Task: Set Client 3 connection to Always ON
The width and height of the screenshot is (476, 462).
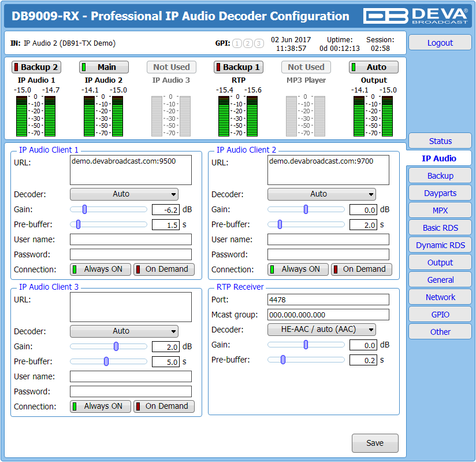Action: (x=101, y=406)
